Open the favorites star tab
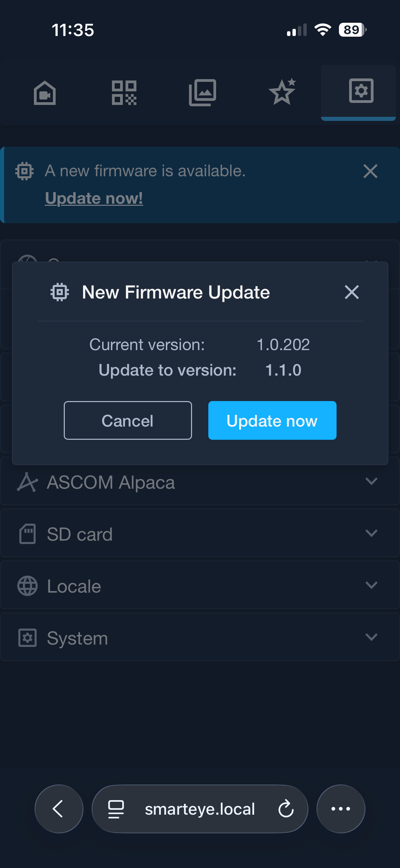400x868 pixels. point(282,92)
